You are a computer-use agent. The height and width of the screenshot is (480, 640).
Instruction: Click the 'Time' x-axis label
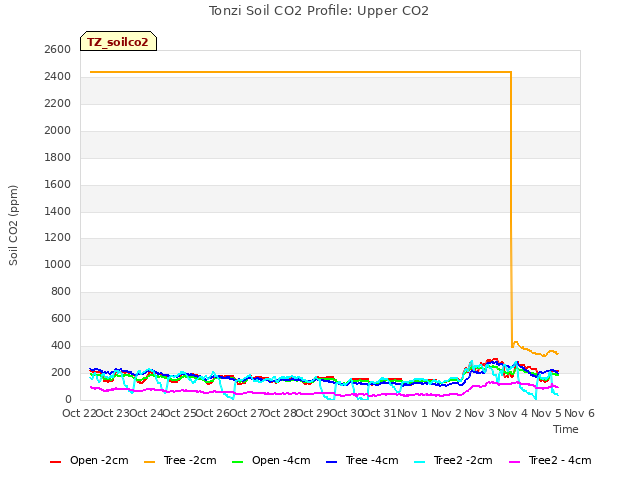pos(566,429)
